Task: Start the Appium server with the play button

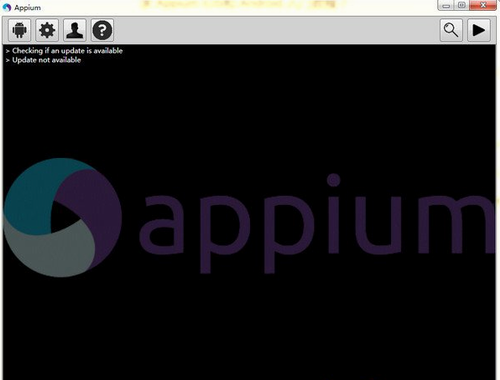Action: click(479, 30)
